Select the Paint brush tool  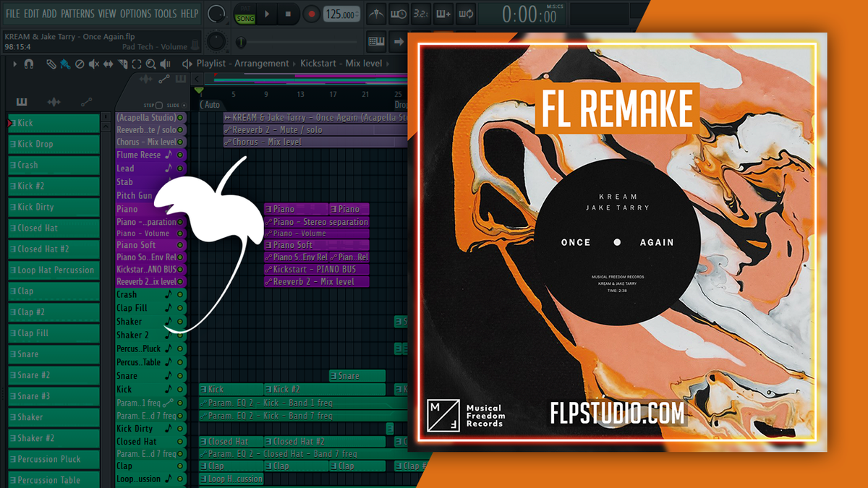click(x=64, y=64)
